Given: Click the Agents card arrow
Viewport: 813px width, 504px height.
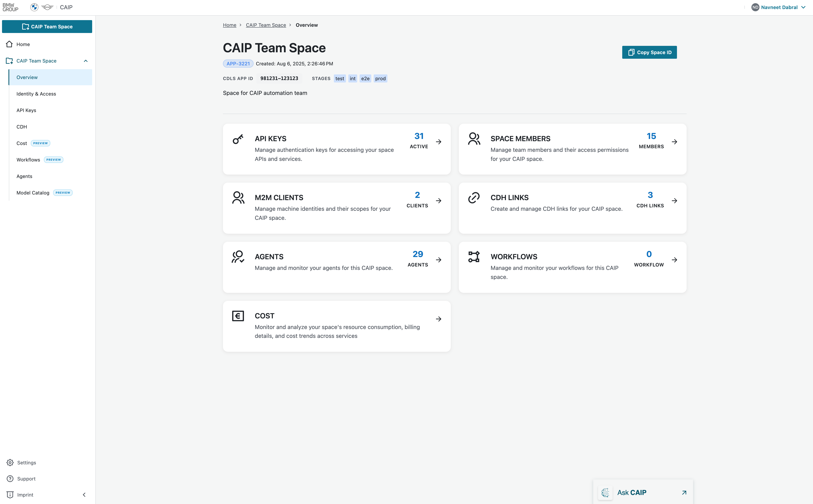Looking at the screenshot, I should click(x=438, y=260).
